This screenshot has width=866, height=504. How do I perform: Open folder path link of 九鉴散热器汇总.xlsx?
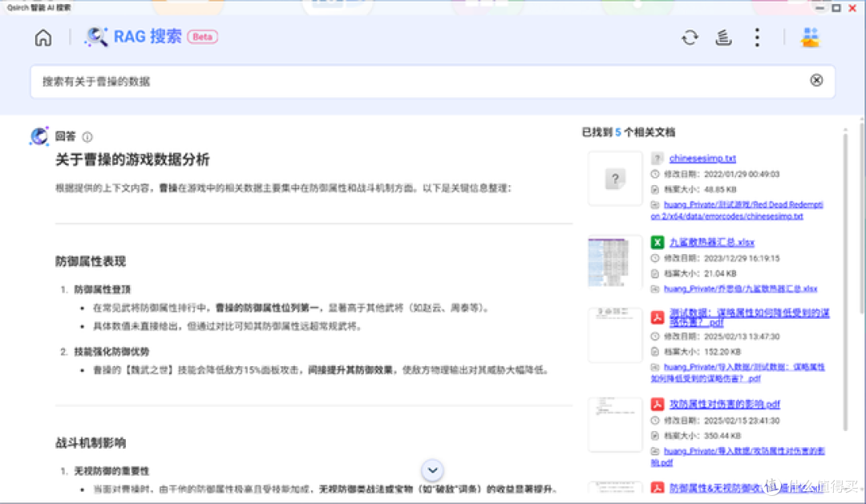(x=740, y=288)
